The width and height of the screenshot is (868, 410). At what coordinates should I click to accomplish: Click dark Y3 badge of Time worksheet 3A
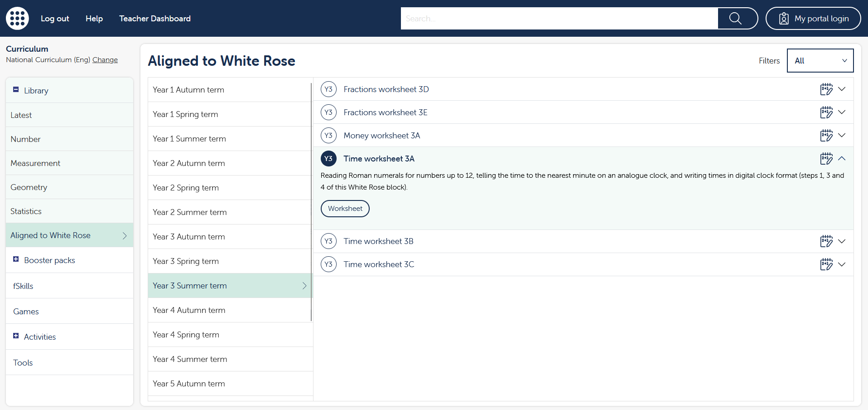(328, 158)
